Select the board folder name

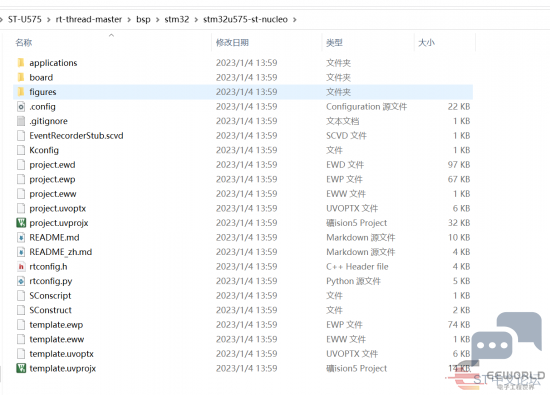(41, 78)
